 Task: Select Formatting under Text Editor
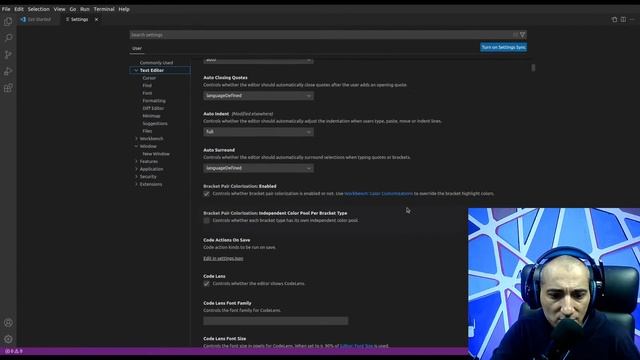pyautogui.click(x=154, y=101)
